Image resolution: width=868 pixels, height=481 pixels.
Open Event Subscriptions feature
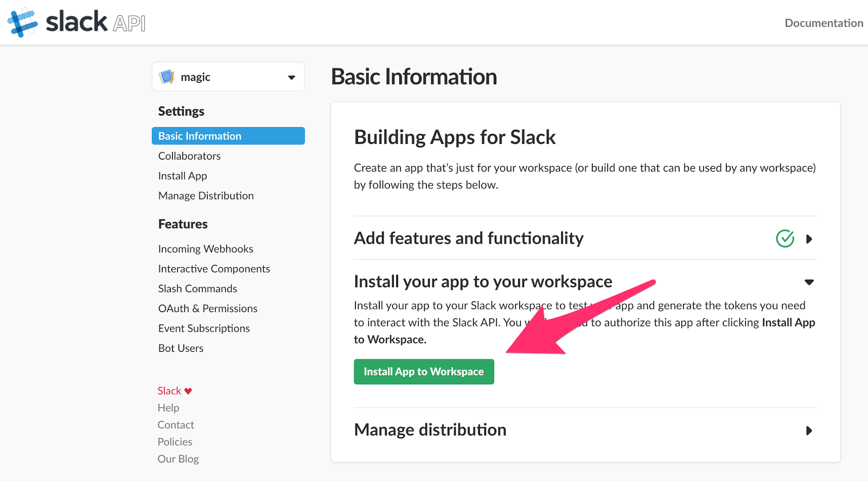pyautogui.click(x=204, y=328)
